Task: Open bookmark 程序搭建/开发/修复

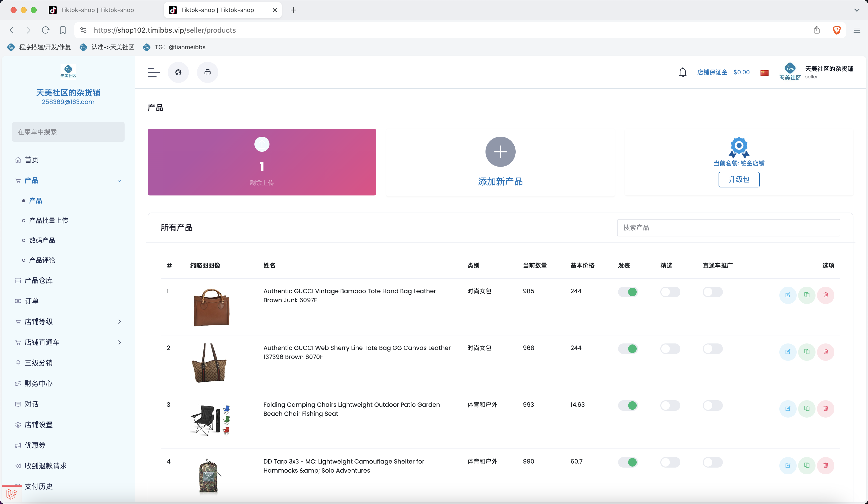Action: point(39,47)
